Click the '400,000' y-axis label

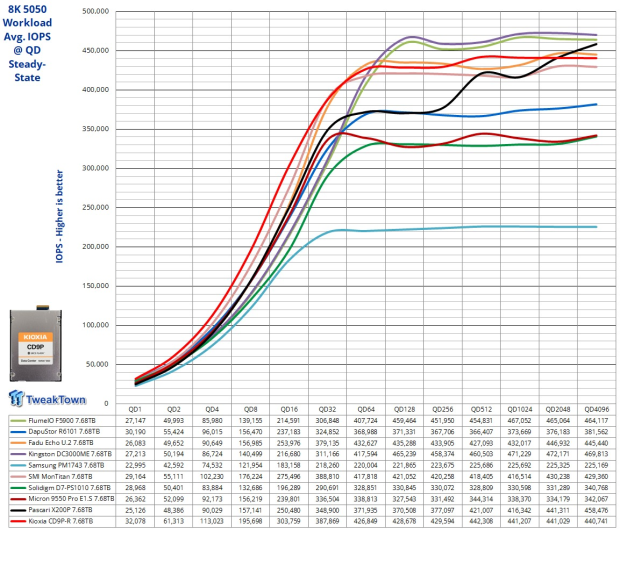96,90
